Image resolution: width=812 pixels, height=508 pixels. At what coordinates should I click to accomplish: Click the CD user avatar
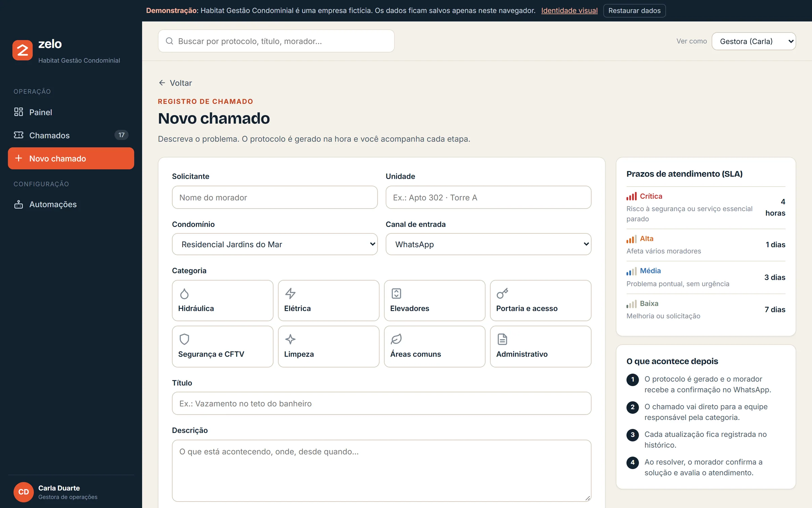[x=23, y=492]
